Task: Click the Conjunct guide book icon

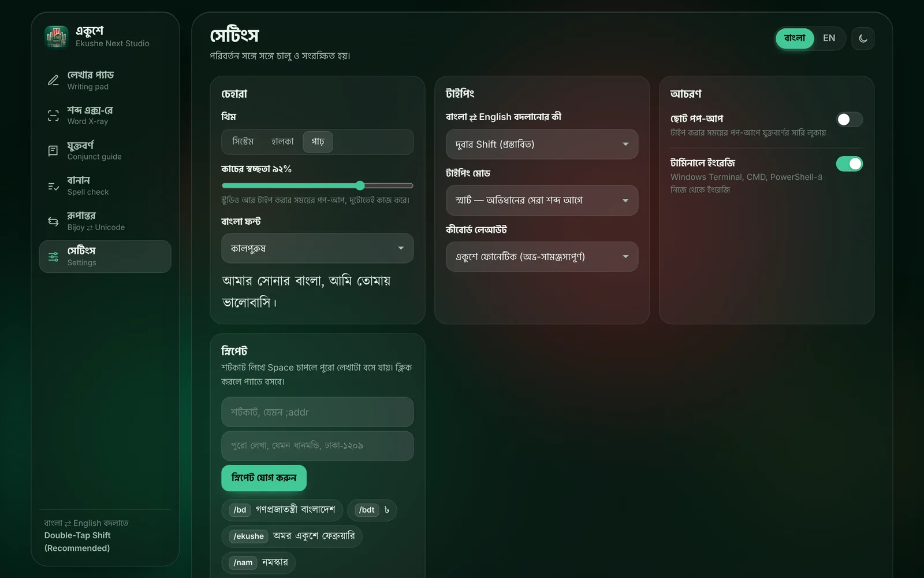Action: tap(53, 151)
